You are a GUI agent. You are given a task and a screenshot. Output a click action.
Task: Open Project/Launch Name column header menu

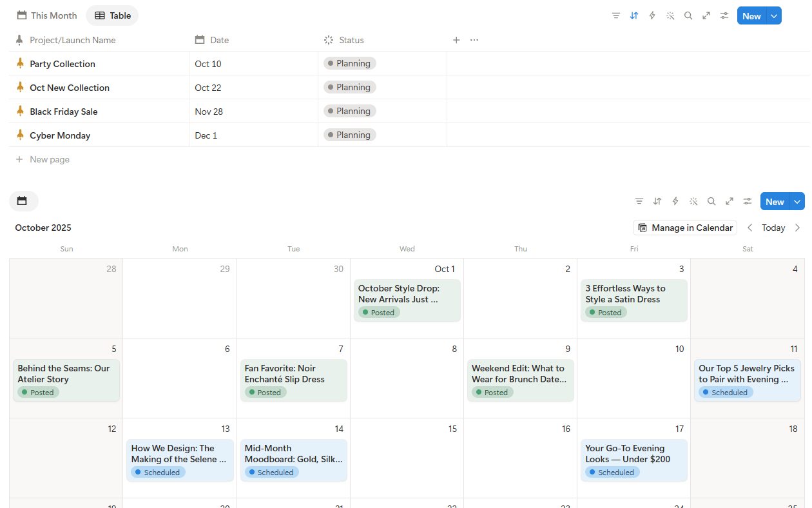(x=99, y=40)
